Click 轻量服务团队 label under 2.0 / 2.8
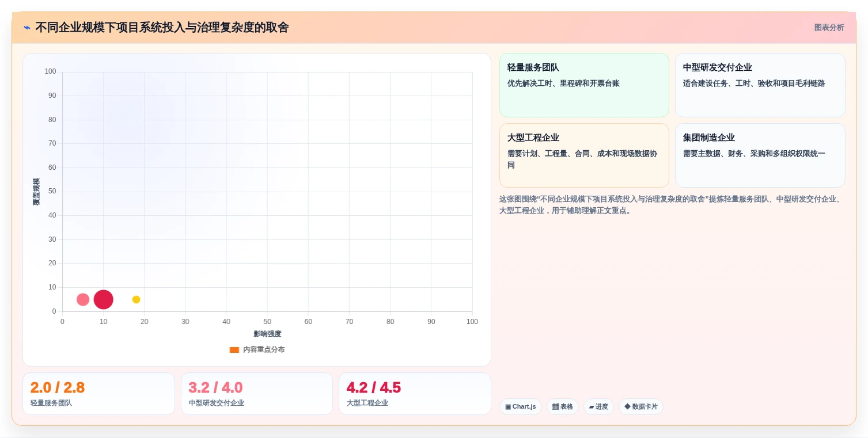868x438 pixels. click(x=51, y=403)
